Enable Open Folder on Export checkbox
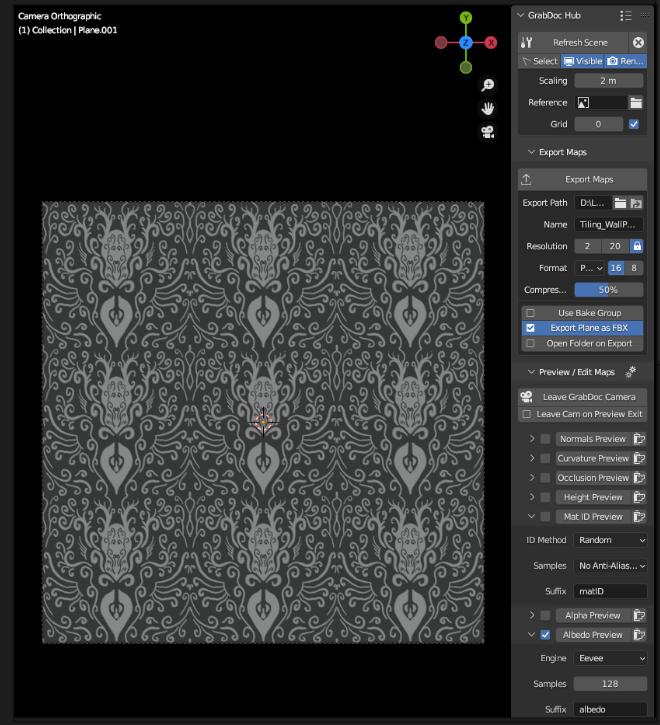Screen dimensions: 660x725 coord(530,344)
